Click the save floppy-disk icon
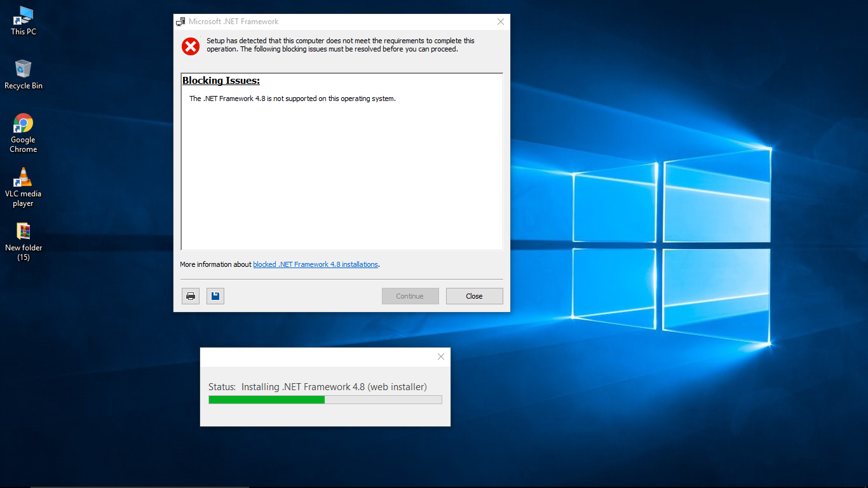The height and width of the screenshot is (488, 868). tap(215, 296)
